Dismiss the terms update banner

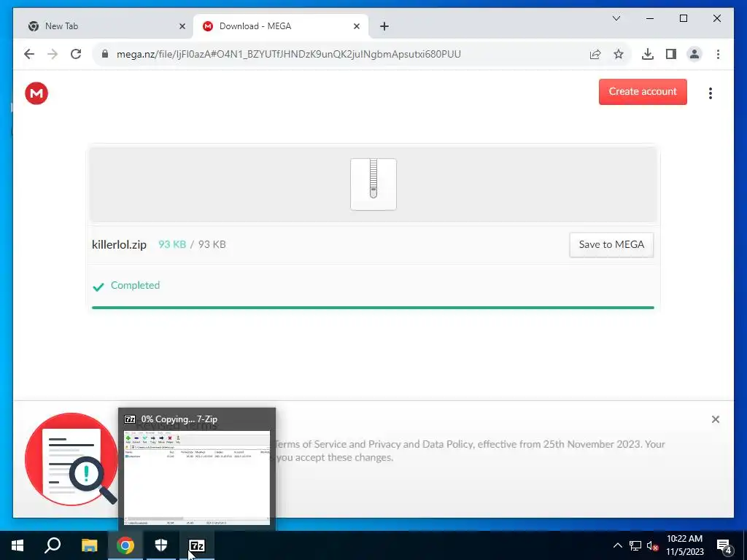pyautogui.click(x=715, y=419)
